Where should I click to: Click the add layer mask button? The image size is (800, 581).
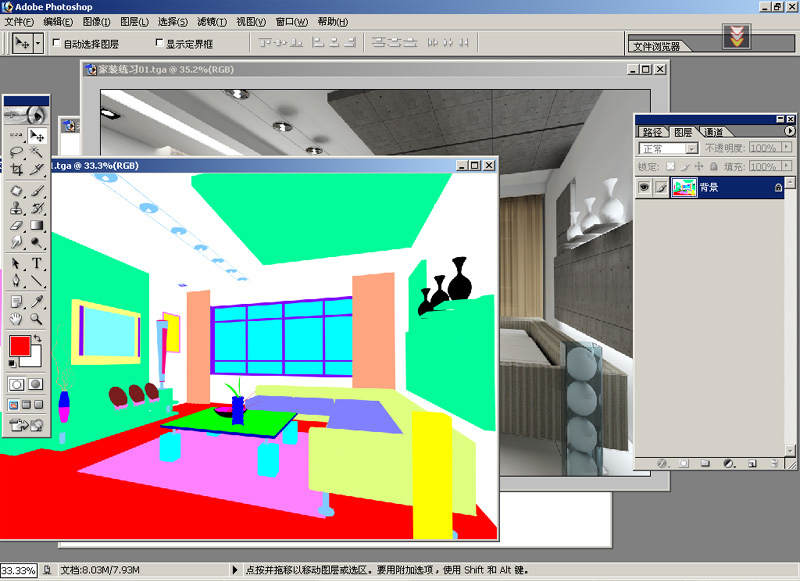(x=684, y=463)
